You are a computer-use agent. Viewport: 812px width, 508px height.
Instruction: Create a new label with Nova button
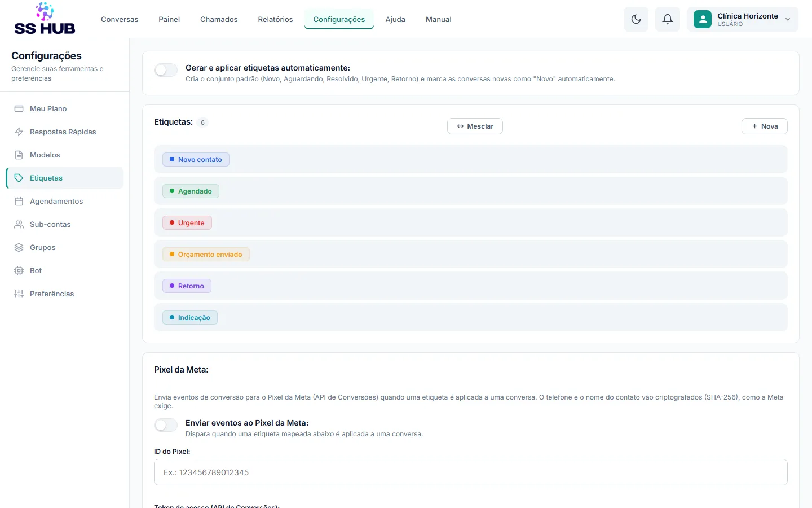pyautogui.click(x=764, y=126)
